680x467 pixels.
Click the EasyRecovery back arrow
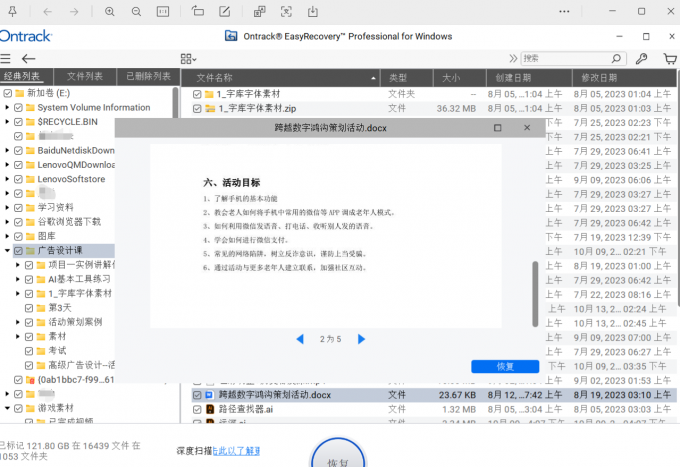point(29,59)
